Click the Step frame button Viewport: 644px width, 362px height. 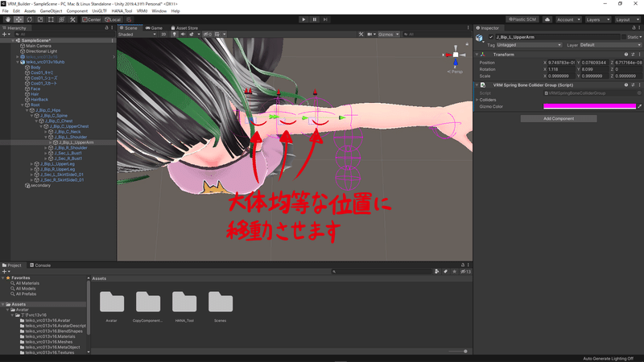pos(325,19)
